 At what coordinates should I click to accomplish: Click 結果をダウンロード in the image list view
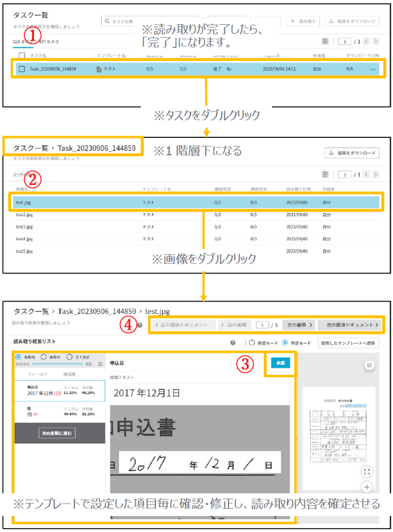click(x=352, y=153)
